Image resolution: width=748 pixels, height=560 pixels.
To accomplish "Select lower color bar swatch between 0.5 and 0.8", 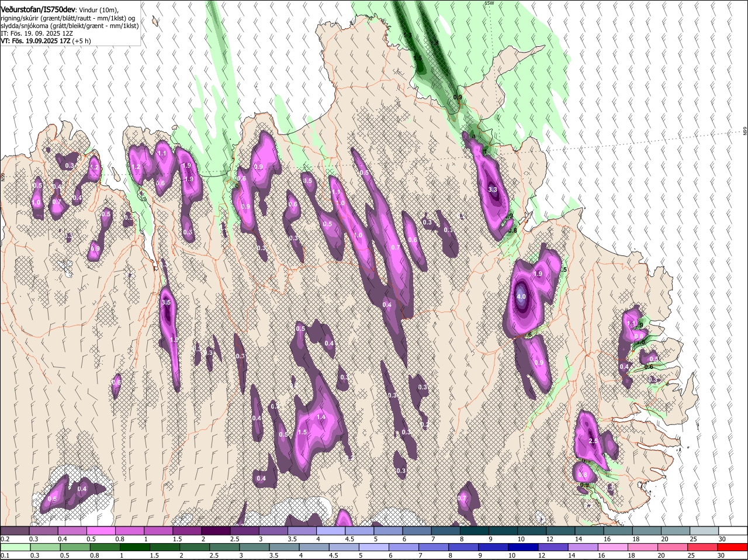I will 75,547.
